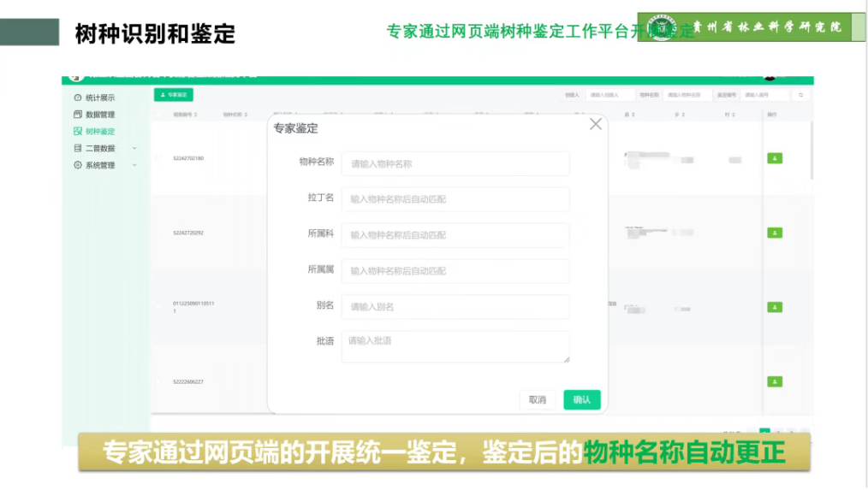Expand the 系统管理 sidebar submenu
Screen dimensions: 868x490
(x=134, y=165)
